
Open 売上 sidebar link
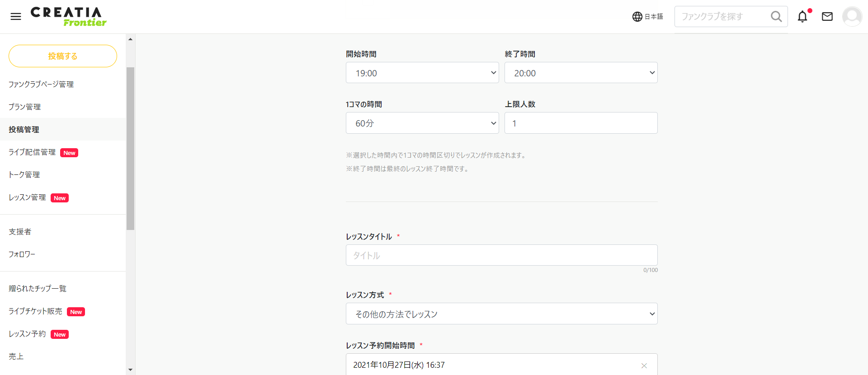pyautogui.click(x=16, y=356)
